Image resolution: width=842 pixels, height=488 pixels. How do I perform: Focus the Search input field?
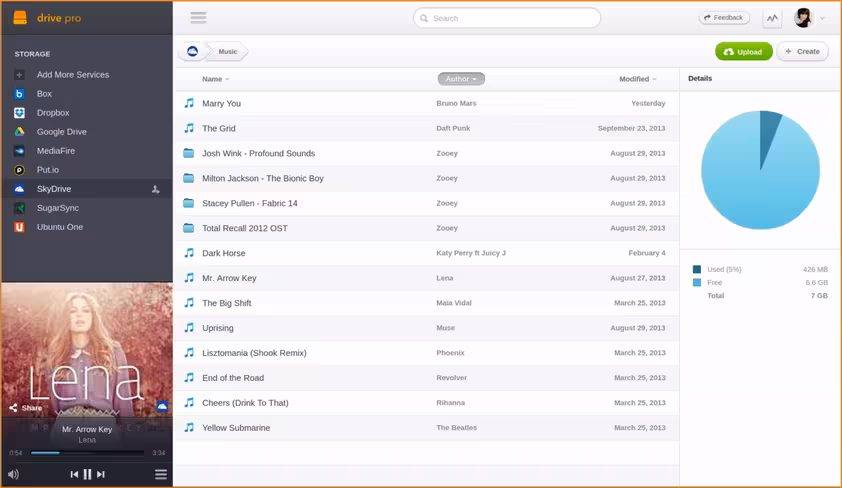click(x=506, y=18)
